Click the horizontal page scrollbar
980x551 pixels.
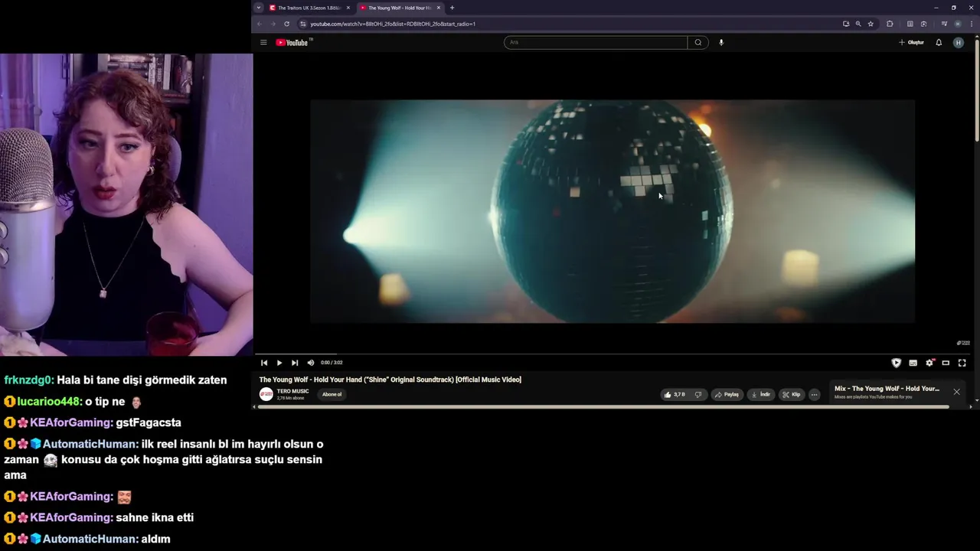[603, 406]
